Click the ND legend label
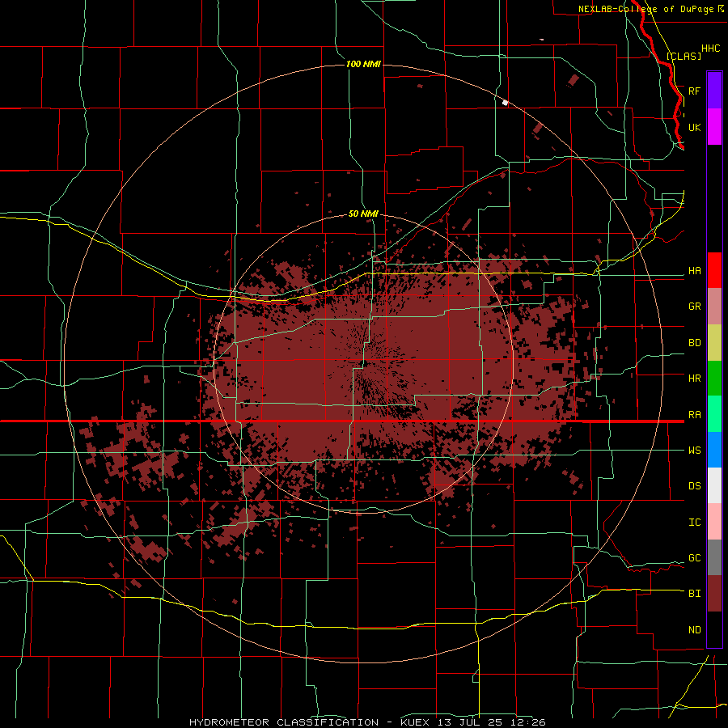This screenshot has height=728, width=728. tap(694, 630)
